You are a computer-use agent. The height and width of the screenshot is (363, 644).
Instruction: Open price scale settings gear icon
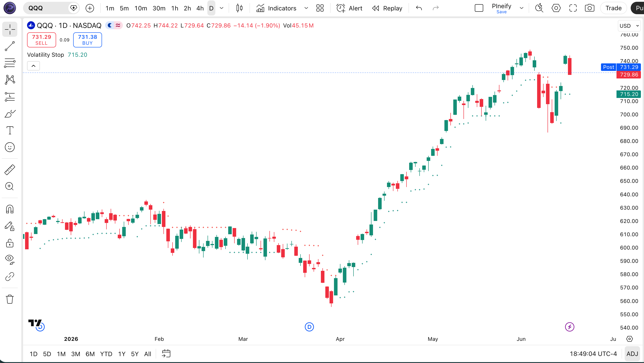pos(630,339)
